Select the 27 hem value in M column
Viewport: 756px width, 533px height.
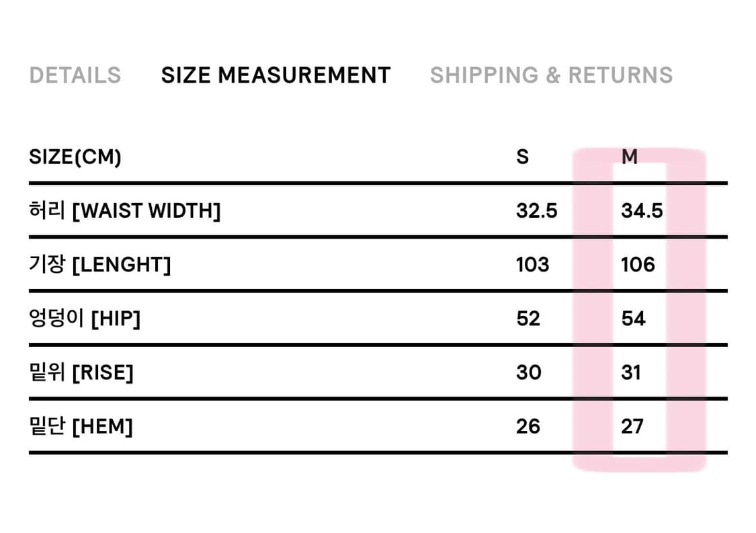click(632, 426)
